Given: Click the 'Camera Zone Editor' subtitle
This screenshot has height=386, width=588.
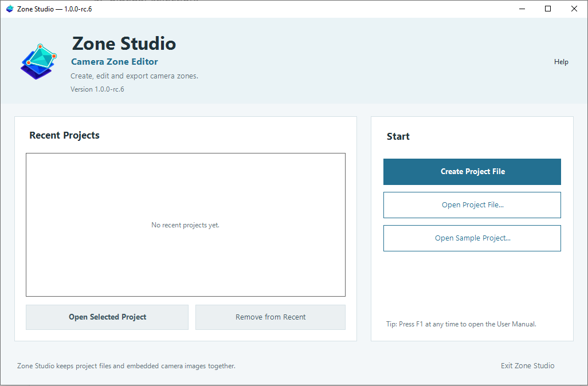Looking at the screenshot, I should coord(115,62).
